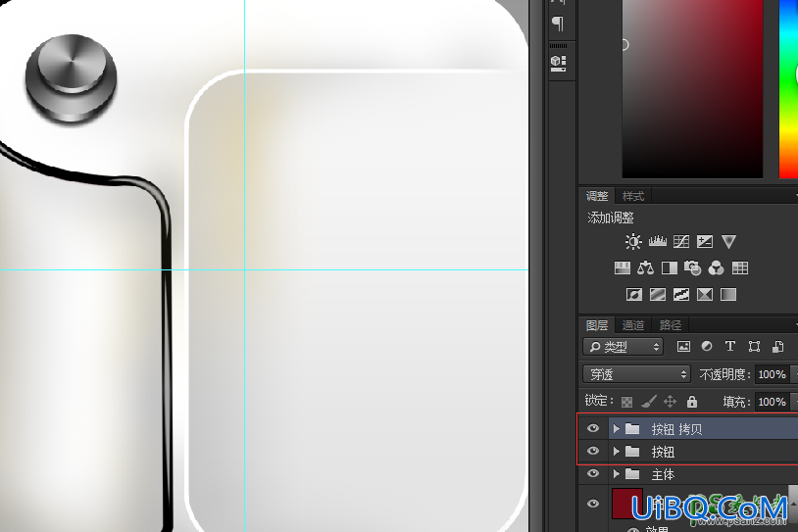Add a Threshold adjustment layer
Screen dimensions: 798x532
tap(681, 295)
